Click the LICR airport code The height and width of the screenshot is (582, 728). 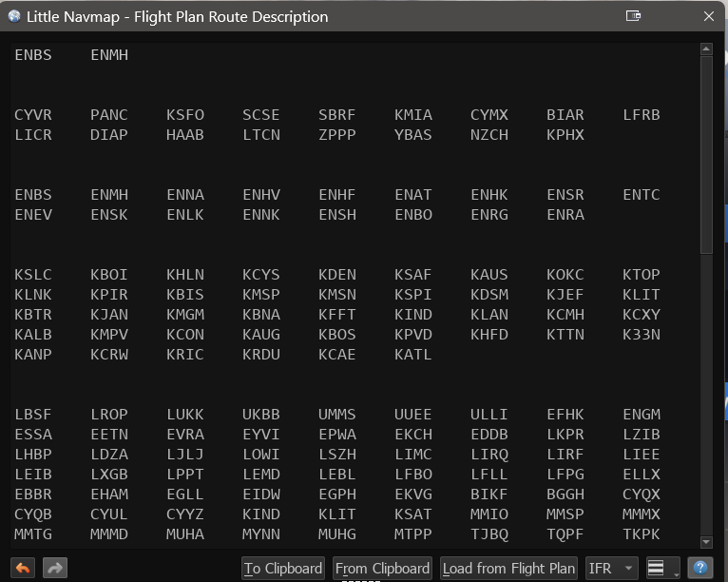33,135
